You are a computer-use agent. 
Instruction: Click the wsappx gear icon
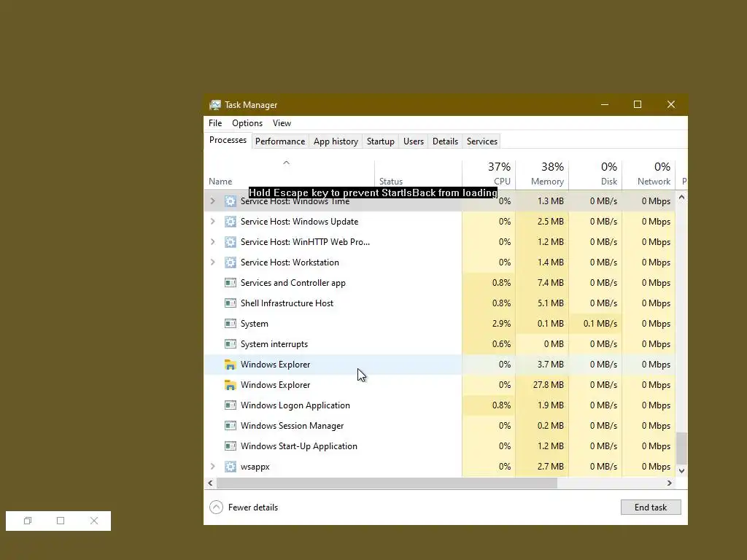coord(230,467)
